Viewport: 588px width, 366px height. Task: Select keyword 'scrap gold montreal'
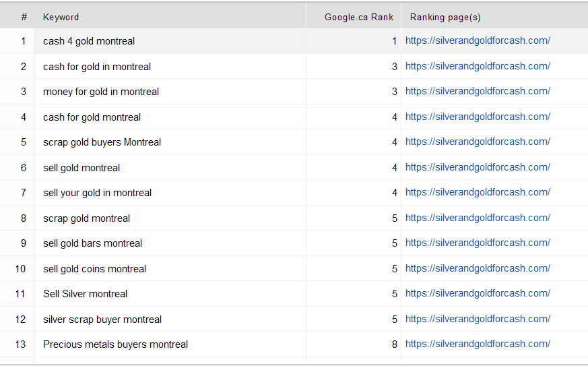click(86, 218)
